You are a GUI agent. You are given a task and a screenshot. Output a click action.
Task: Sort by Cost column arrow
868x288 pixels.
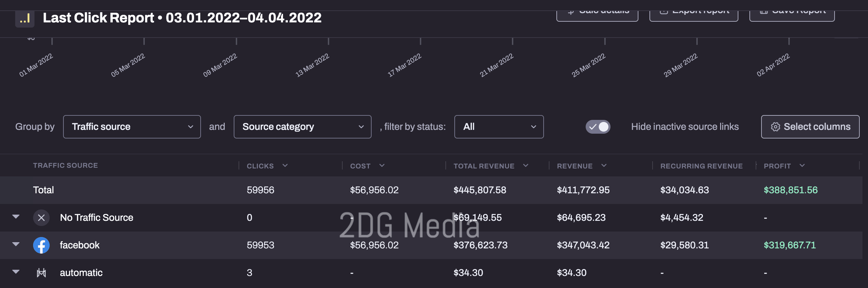pyautogui.click(x=382, y=166)
